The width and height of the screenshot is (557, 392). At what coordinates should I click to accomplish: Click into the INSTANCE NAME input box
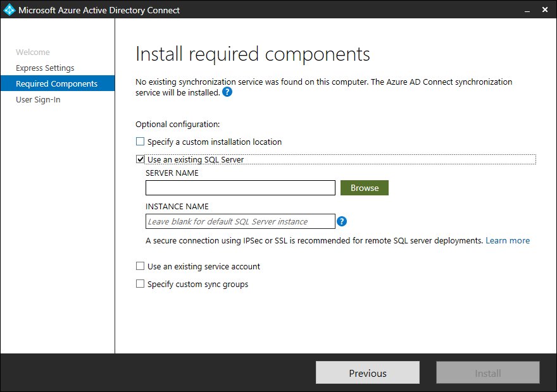240,221
